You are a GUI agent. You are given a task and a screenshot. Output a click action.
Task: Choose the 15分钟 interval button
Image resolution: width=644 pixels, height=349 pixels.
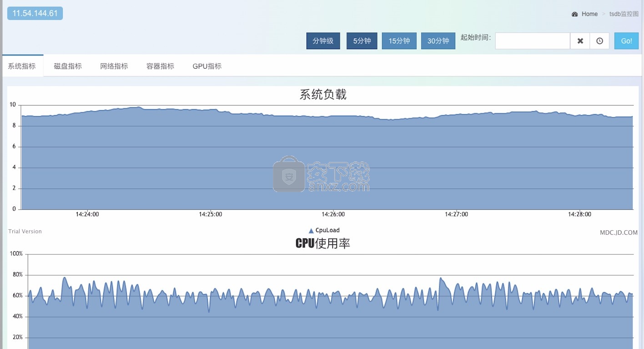click(x=399, y=41)
